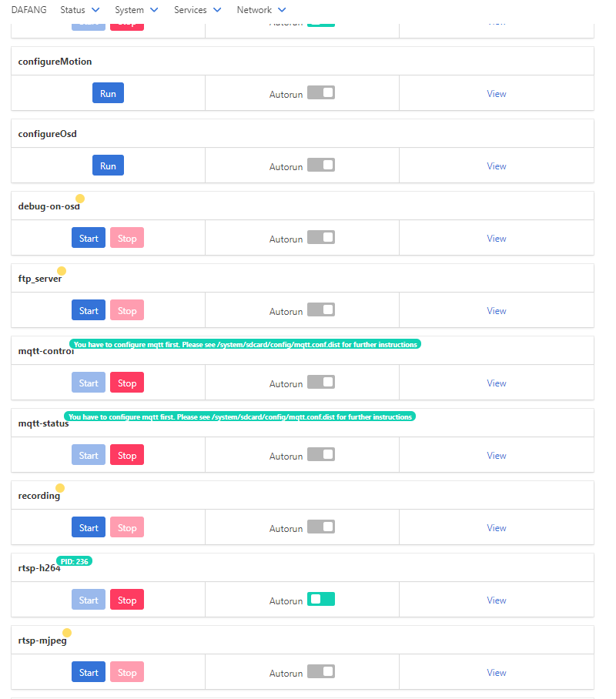Stop the mqtt-status service
The width and height of the screenshot is (616, 699).
(126, 454)
